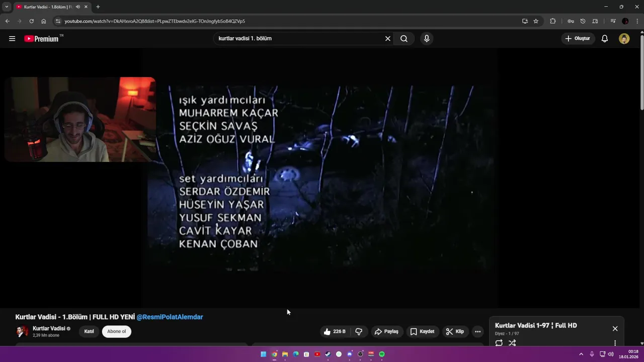Open more actions ellipsis under the video
The image size is (644, 362).
(477, 331)
